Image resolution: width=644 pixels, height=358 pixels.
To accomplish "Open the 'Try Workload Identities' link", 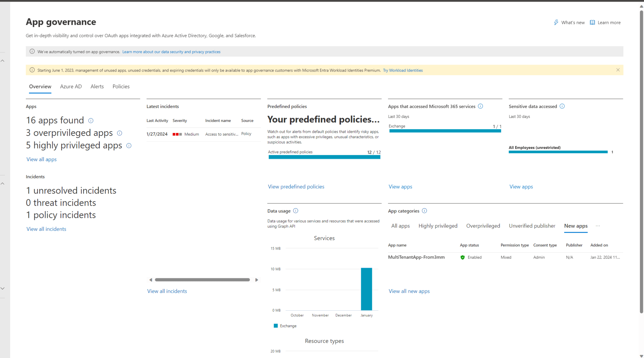I will tap(403, 70).
